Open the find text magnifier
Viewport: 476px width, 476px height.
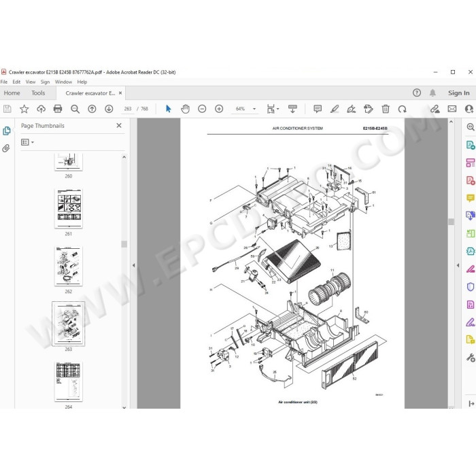(75, 109)
